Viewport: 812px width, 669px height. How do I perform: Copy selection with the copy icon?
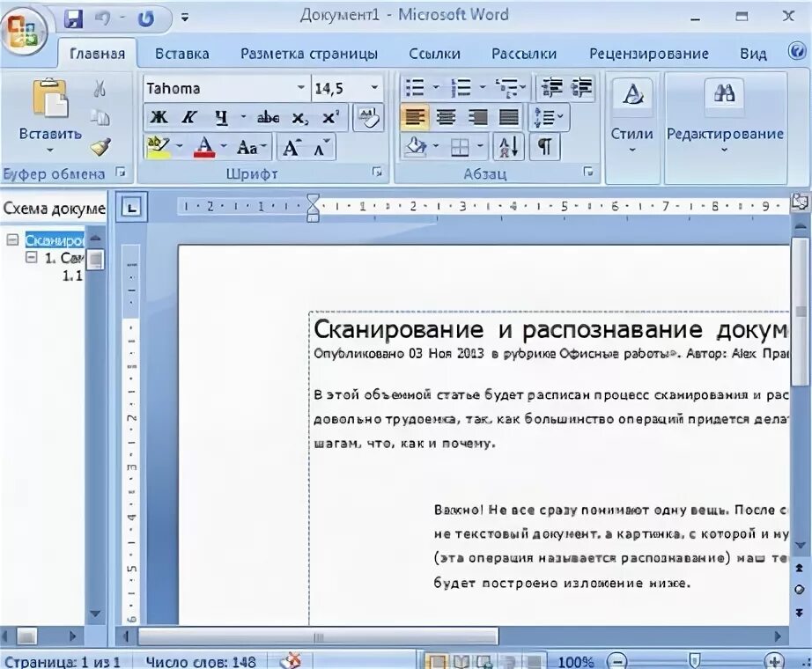pyautogui.click(x=100, y=118)
